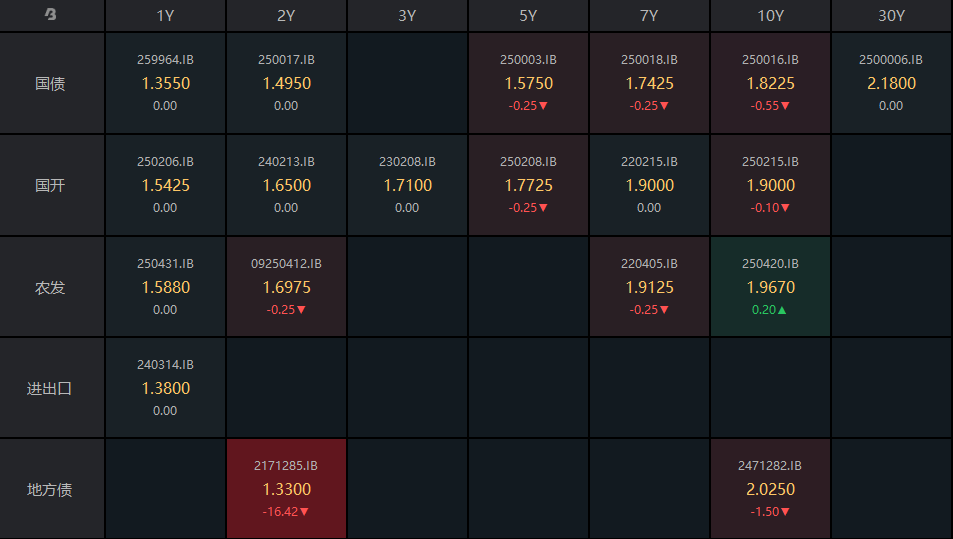Click the 240314.IB code link
The width and height of the screenshot is (953, 539).
click(165, 365)
